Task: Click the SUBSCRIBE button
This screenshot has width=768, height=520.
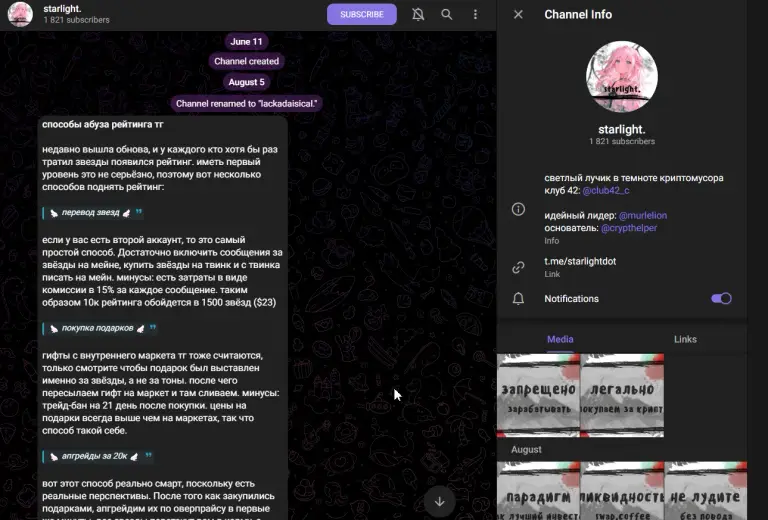Action: (361, 14)
